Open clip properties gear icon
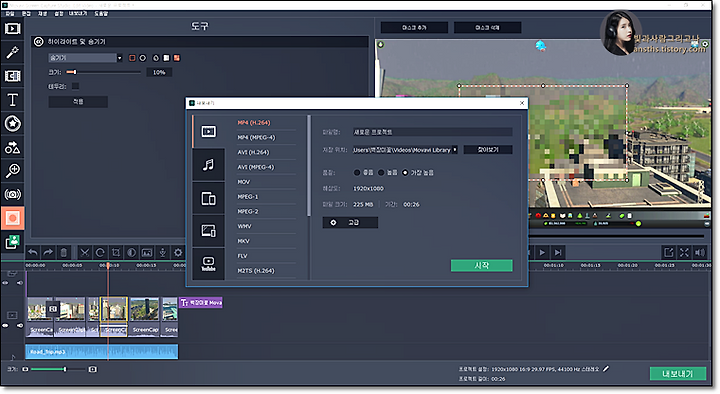 click(178, 252)
